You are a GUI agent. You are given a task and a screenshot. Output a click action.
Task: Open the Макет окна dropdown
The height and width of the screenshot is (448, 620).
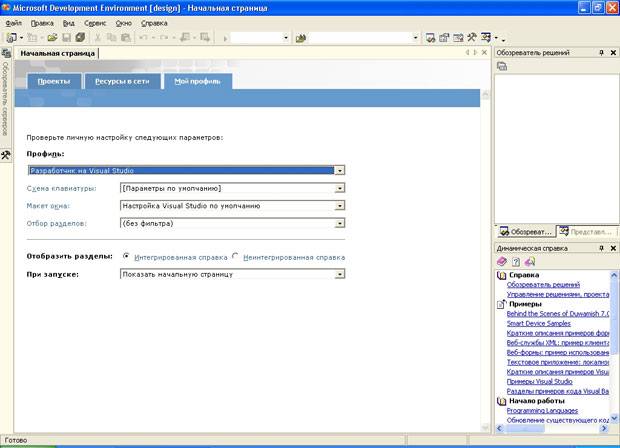[x=340, y=206]
